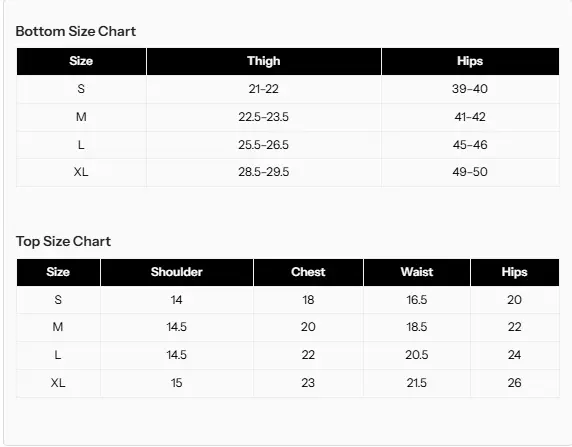This screenshot has width=572, height=447.
Task: Click the top chart Size header
Action: click(58, 272)
